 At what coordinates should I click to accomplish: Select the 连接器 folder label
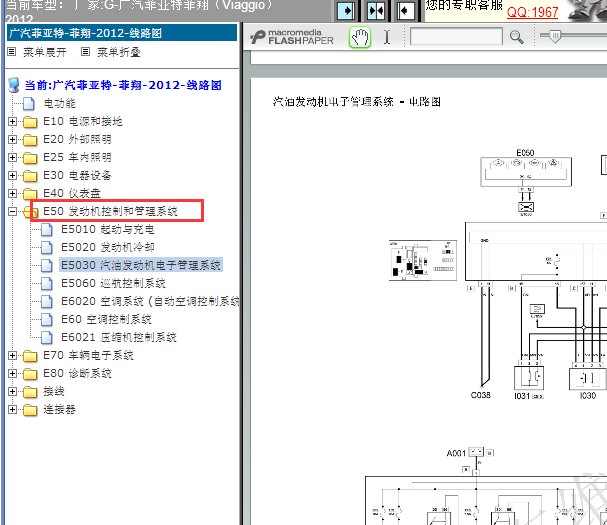(x=59, y=409)
